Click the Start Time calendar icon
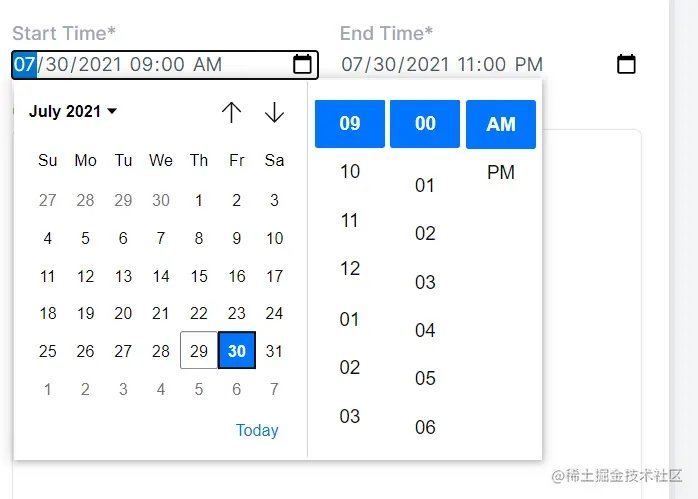The width and height of the screenshot is (698, 499). click(x=302, y=65)
